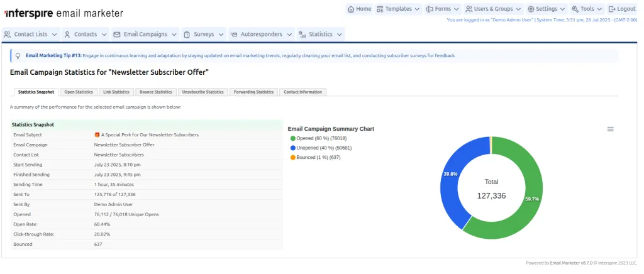Expand the Contacts menu chevron
Image resolution: width=644 pixels, height=274 pixels.
(x=104, y=35)
